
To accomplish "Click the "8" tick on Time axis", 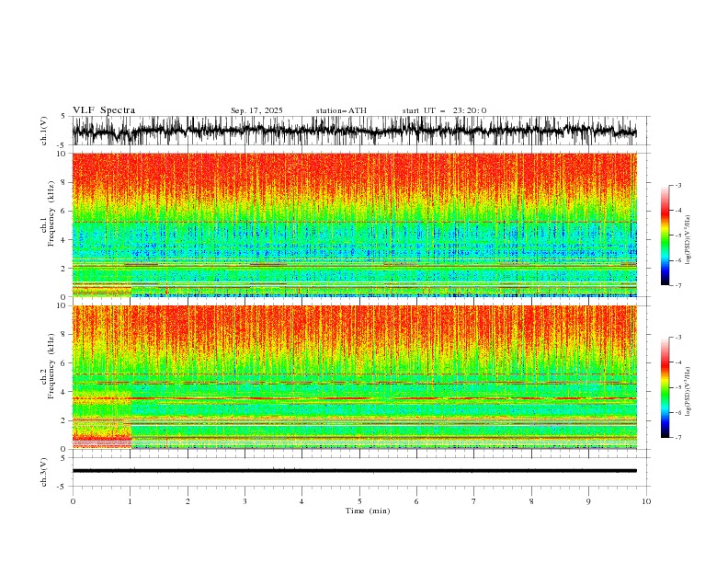I will tap(531, 501).
